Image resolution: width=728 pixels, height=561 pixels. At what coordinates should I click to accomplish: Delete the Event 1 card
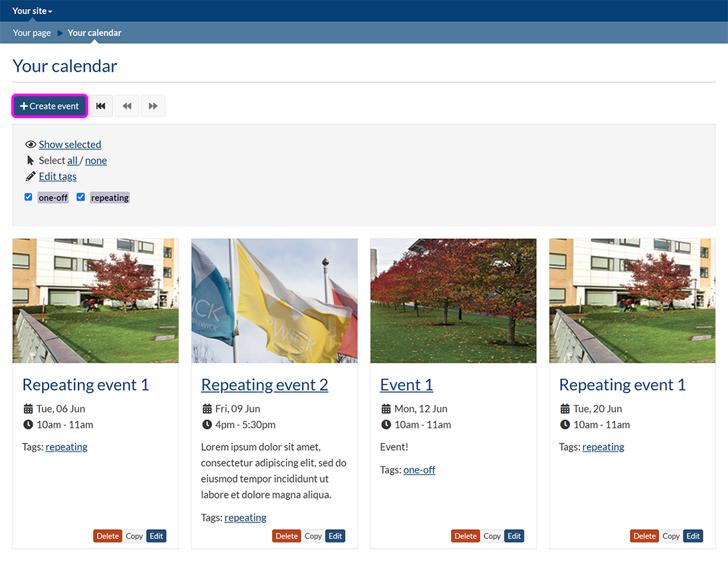tap(465, 536)
